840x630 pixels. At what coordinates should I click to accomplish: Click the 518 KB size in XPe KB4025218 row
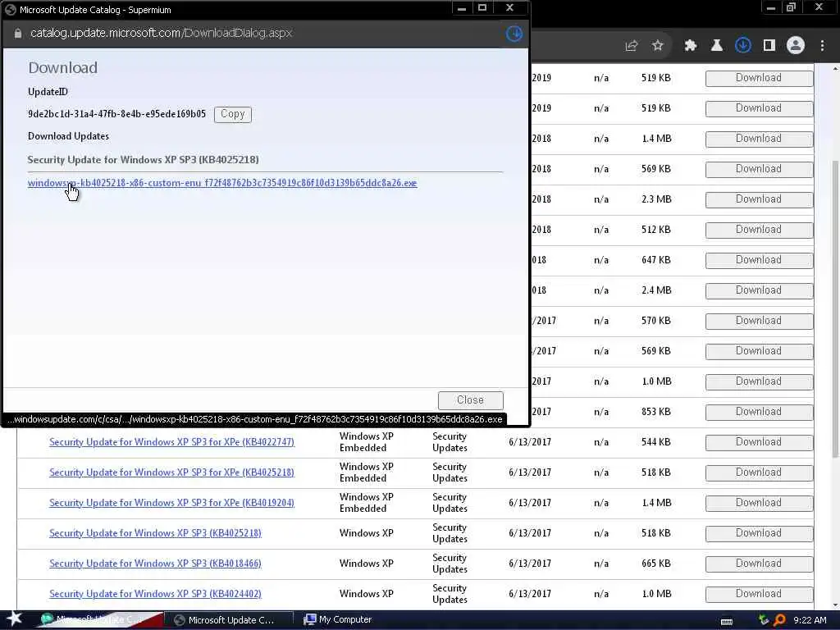coord(655,472)
